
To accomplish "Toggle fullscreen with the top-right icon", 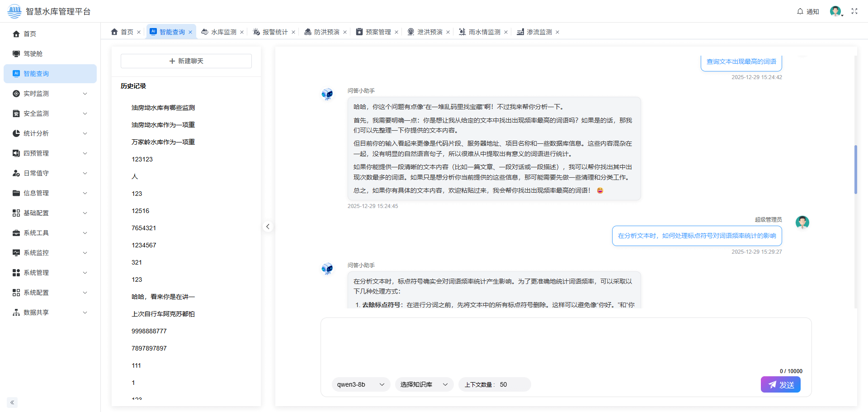I will [x=854, y=11].
